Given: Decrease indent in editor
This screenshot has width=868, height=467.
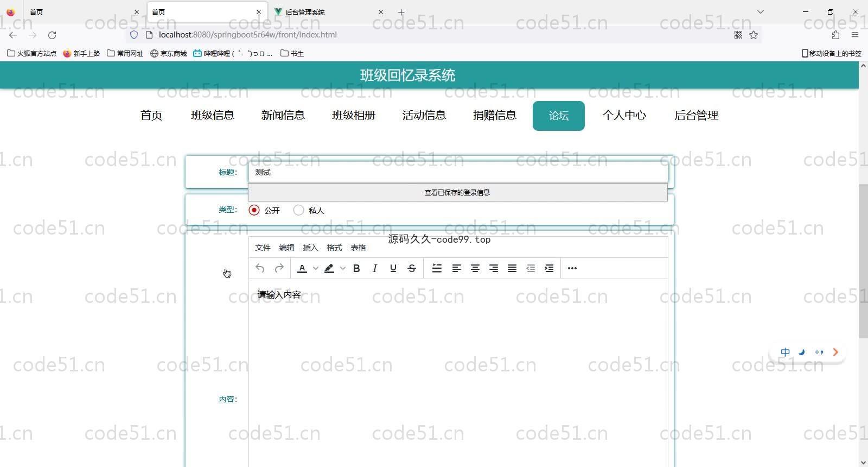Looking at the screenshot, I should (x=531, y=268).
